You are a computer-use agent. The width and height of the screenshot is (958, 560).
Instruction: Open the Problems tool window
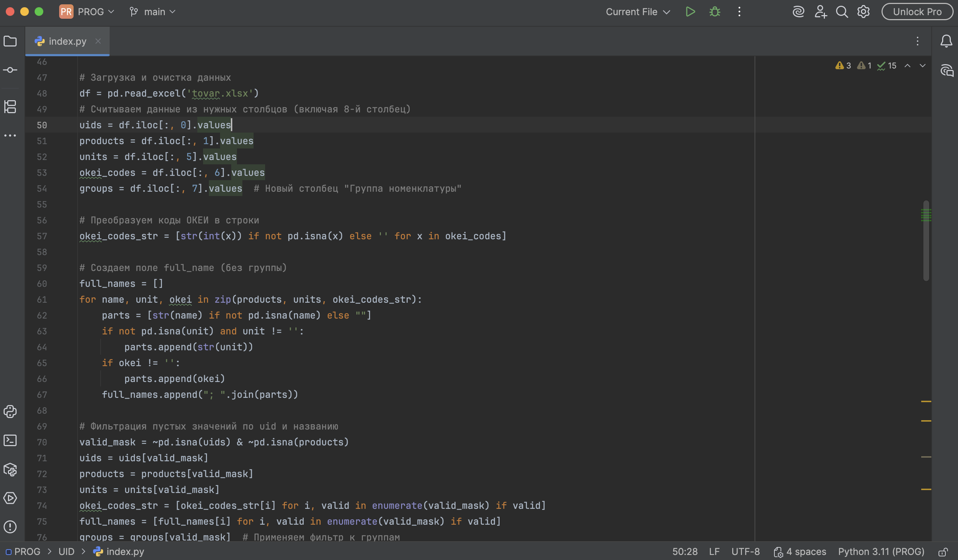click(x=10, y=527)
